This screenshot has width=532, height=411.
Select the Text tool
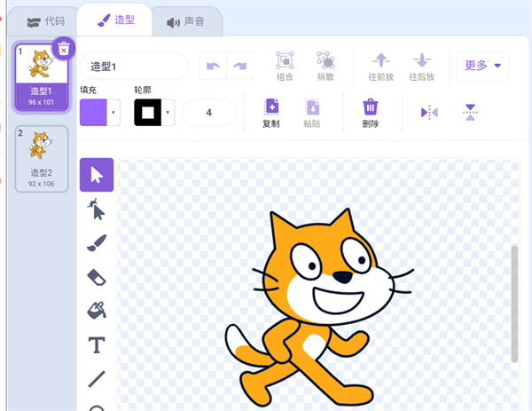(97, 344)
